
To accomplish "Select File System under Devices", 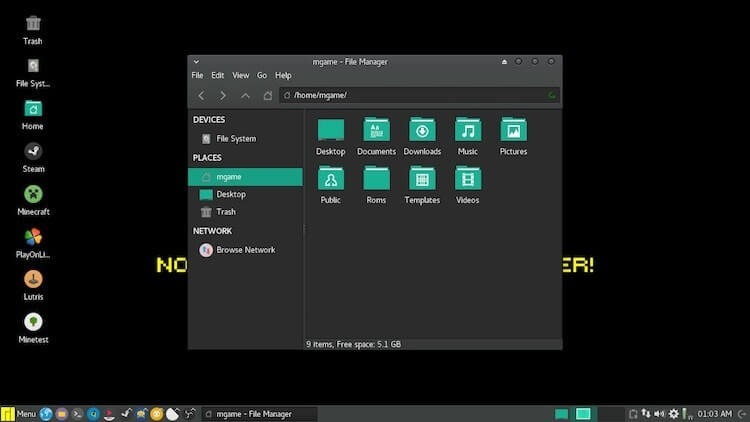I will (245, 139).
